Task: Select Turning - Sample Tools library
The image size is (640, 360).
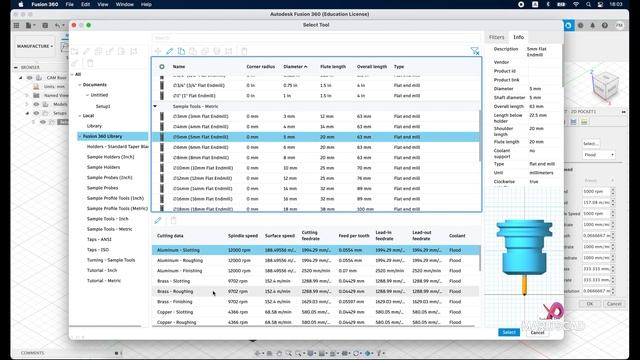Action: pyautogui.click(x=111, y=260)
